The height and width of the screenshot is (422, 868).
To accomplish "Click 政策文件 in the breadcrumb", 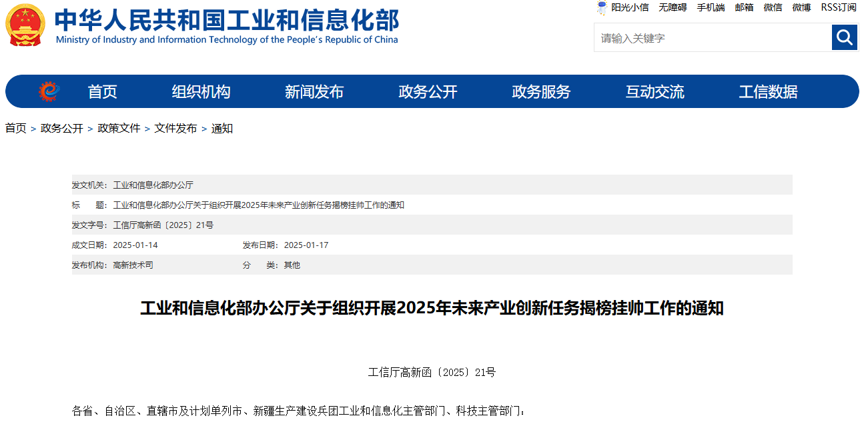I will pos(119,128).
